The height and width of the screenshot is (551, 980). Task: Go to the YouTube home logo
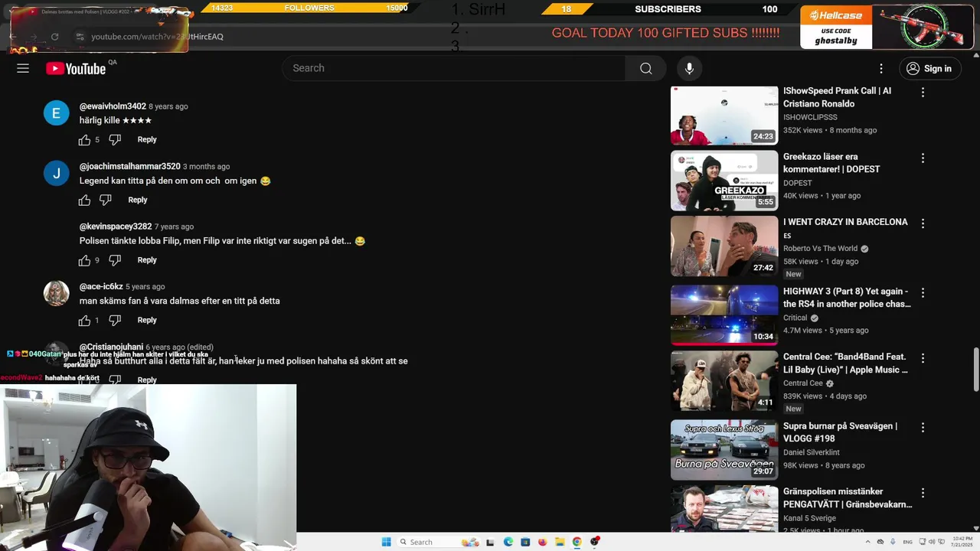point(76,69)
